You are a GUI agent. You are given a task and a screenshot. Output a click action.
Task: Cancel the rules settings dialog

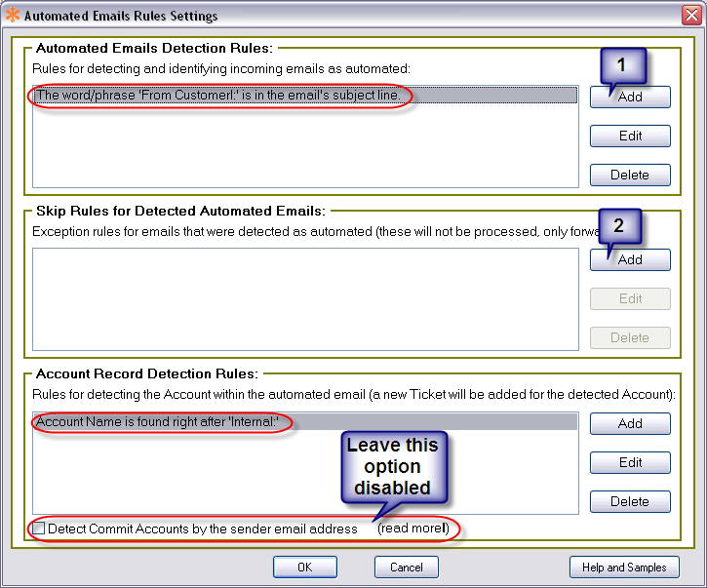[x=406, y=567]
